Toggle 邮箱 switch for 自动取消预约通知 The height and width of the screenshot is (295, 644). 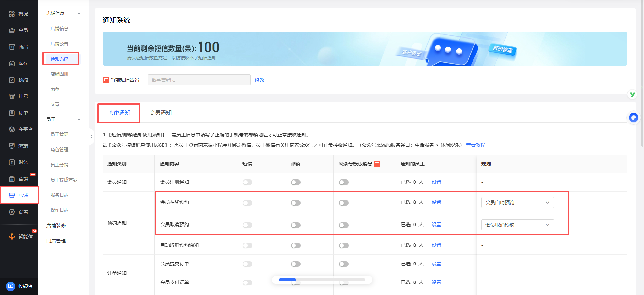[x=296, y=245]
